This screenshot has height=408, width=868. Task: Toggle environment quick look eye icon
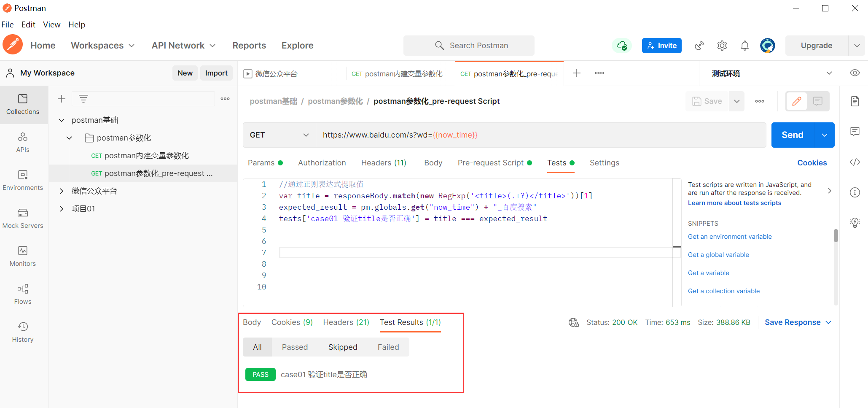(855, 73)
